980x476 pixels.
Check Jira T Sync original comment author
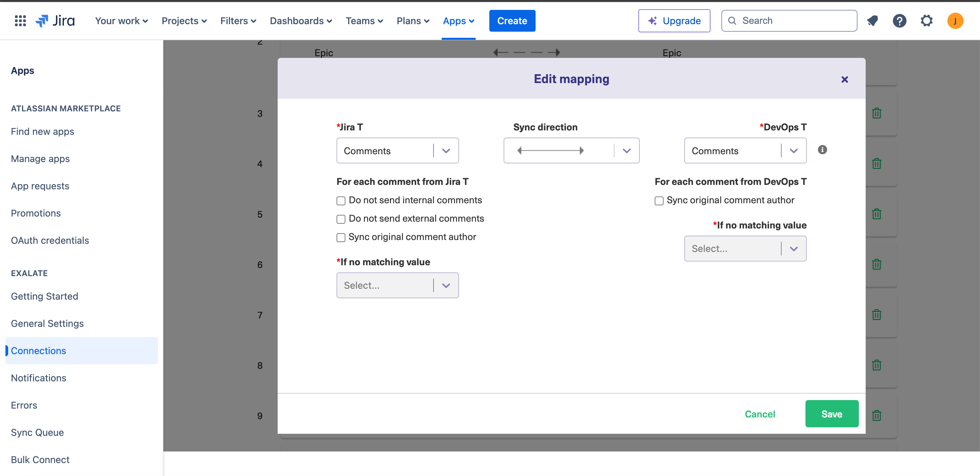(341, 238)
